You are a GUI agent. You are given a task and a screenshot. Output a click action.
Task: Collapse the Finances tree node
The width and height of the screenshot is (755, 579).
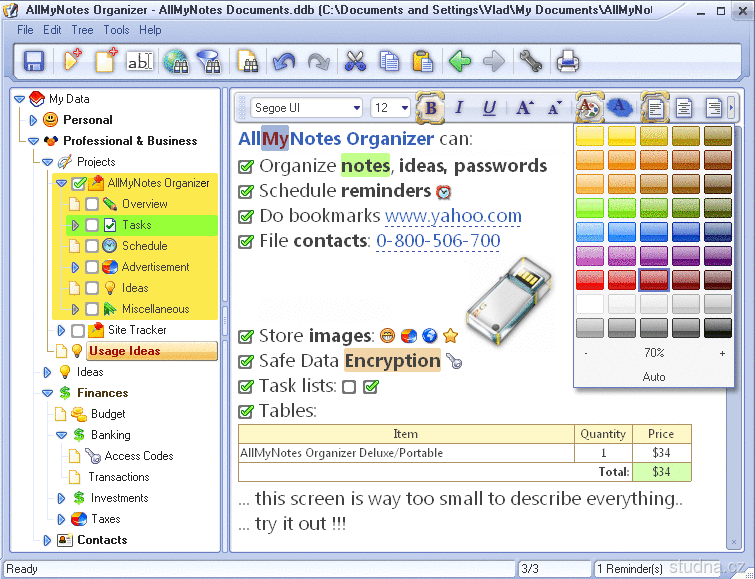pyautogui.click(x=47, y=393)
